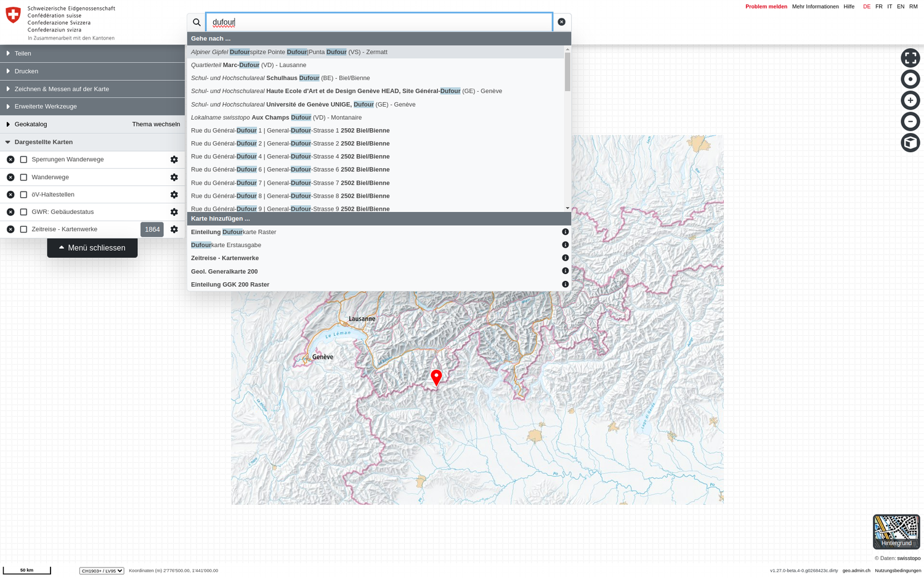Zoom out with the minus button

tap(910, 121)
